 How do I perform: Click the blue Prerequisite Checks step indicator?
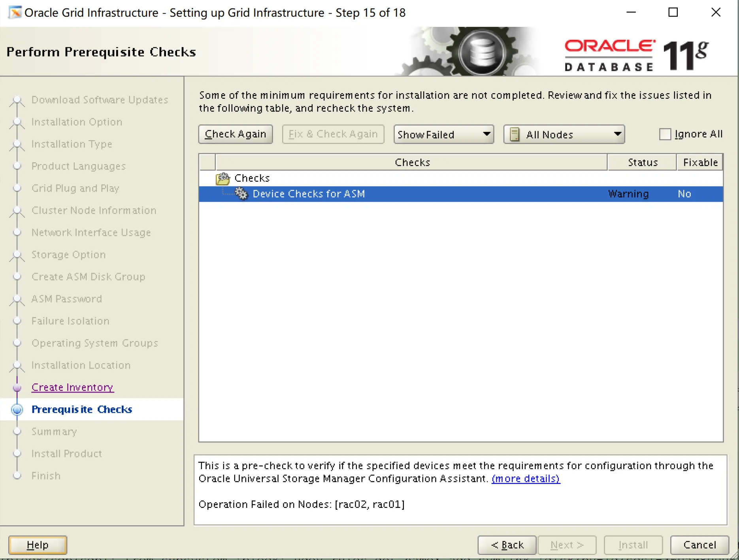tap(17, 410)
